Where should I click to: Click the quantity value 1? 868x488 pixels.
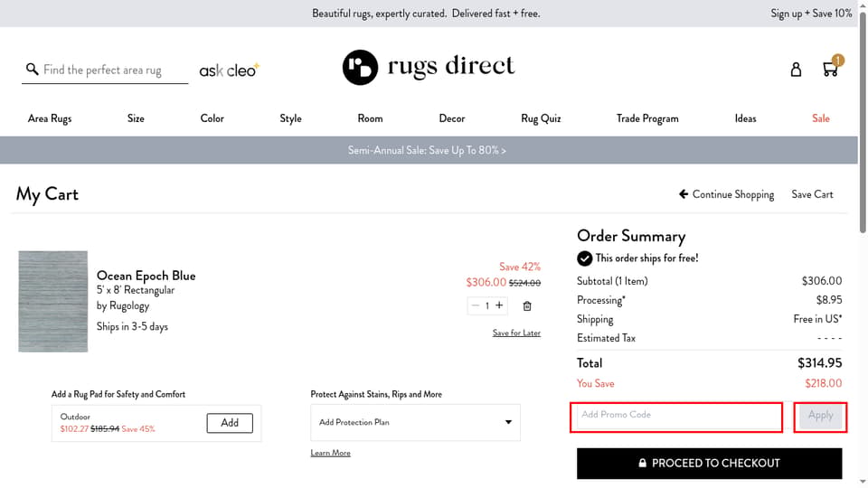click(x=487, y=305)
